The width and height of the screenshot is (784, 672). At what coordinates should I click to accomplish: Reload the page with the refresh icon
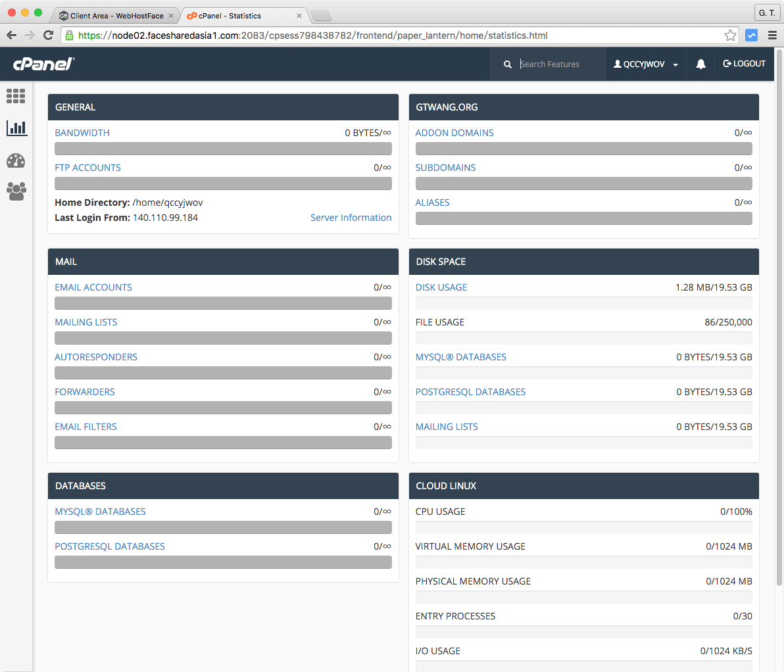(x=48, y=36)
